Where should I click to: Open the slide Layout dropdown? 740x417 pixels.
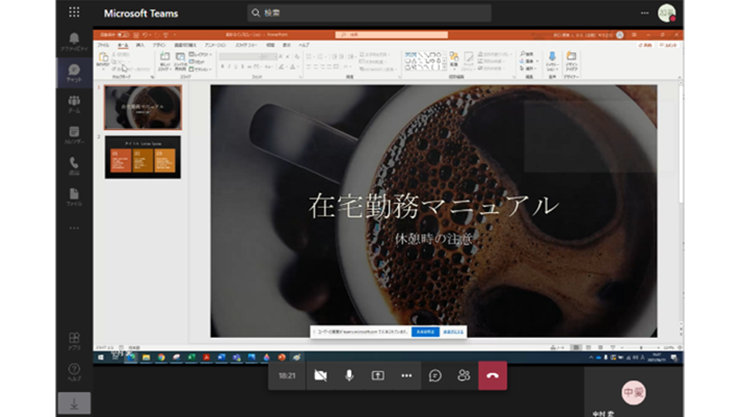pyautogui.click(x=200, y=55)
